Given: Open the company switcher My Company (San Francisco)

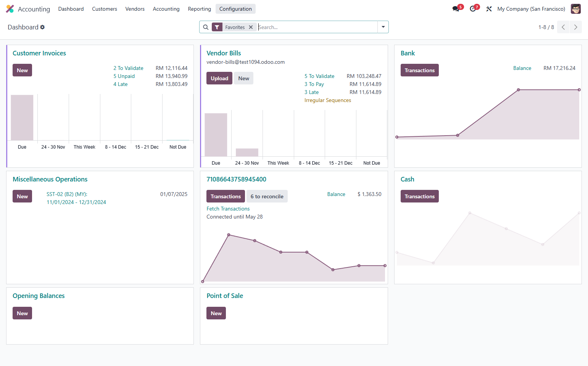Looking at the screenshot, I should (x=531, y=9).
